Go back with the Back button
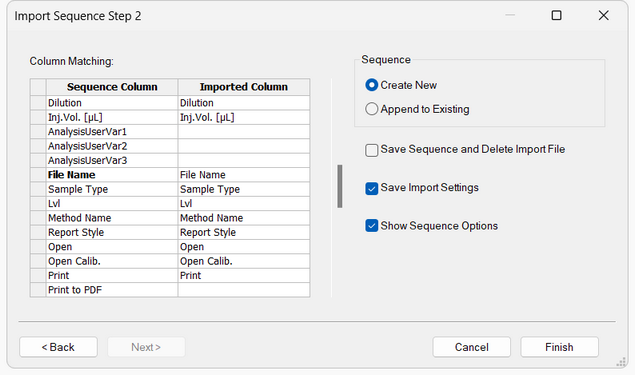 pyautogui.click(x=58, y=347)
